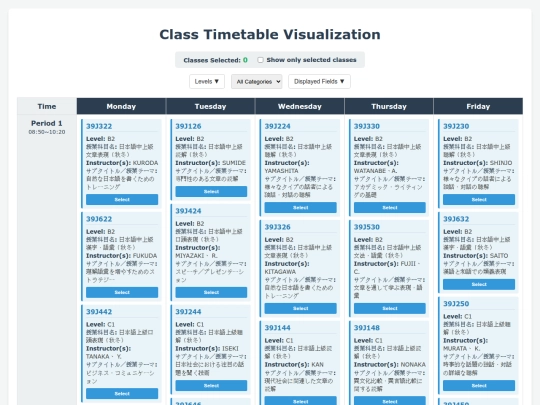
Task: Select class 39J530 with instructor FUJII
Action: (x=390, y=309)
